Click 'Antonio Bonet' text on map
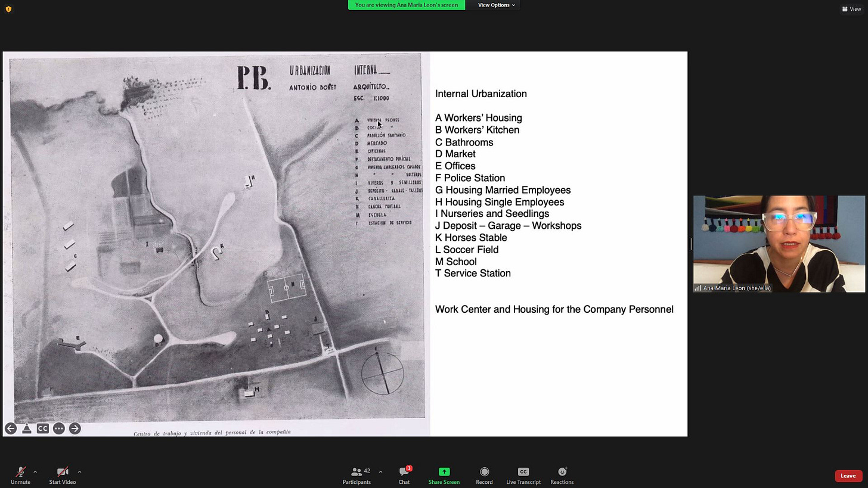 click(x=312, y=88)
